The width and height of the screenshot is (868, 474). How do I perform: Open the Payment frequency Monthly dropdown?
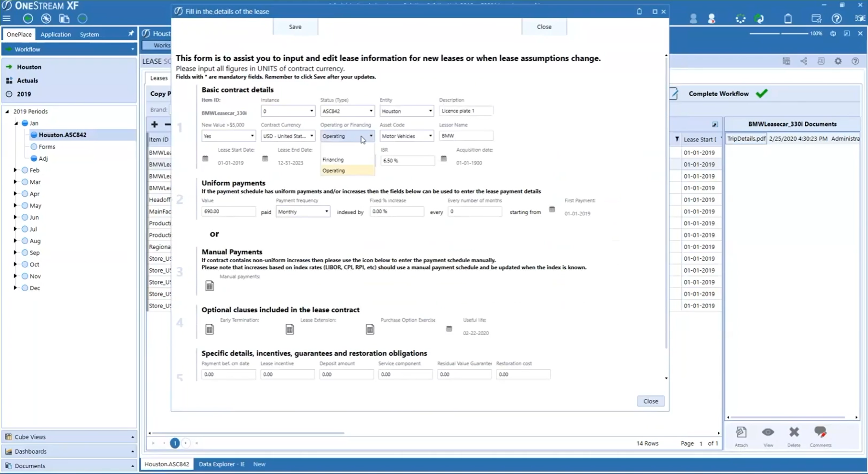[303, 211]
